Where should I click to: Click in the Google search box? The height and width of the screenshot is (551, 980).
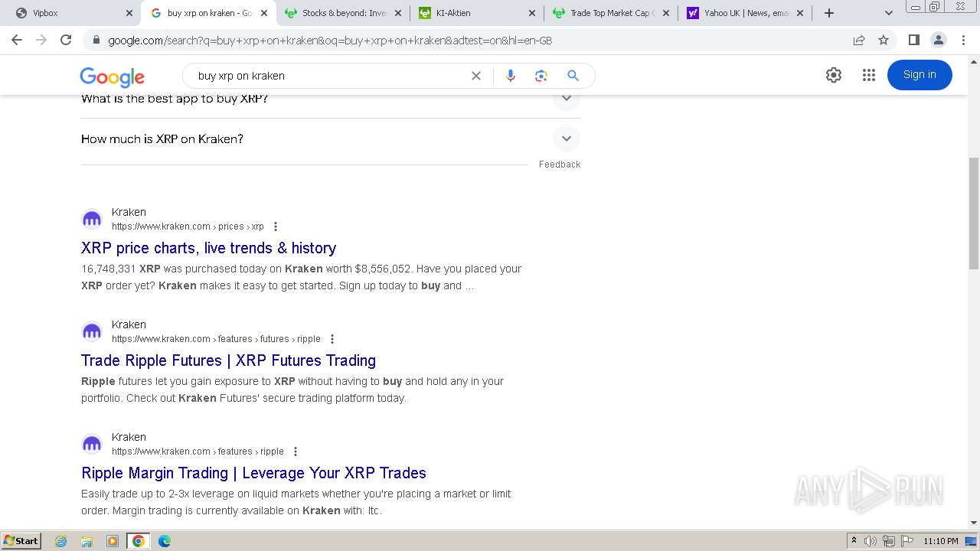[329, 76]
